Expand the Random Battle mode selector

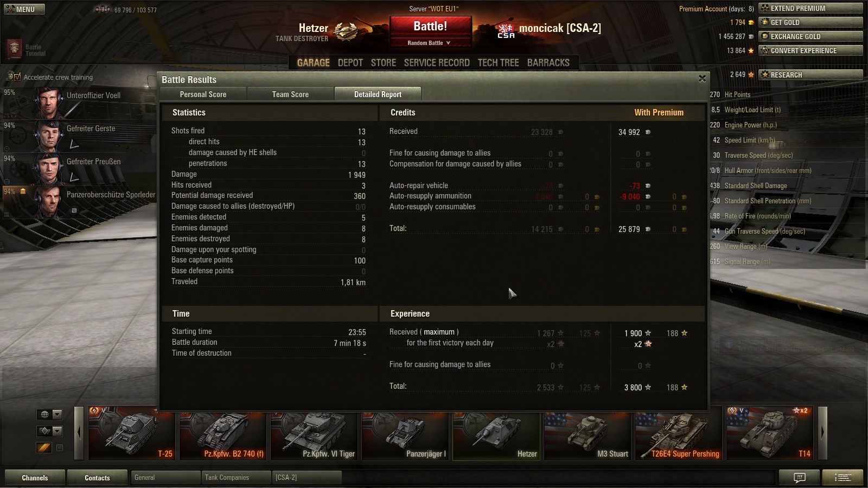click(x=430, y=43)
